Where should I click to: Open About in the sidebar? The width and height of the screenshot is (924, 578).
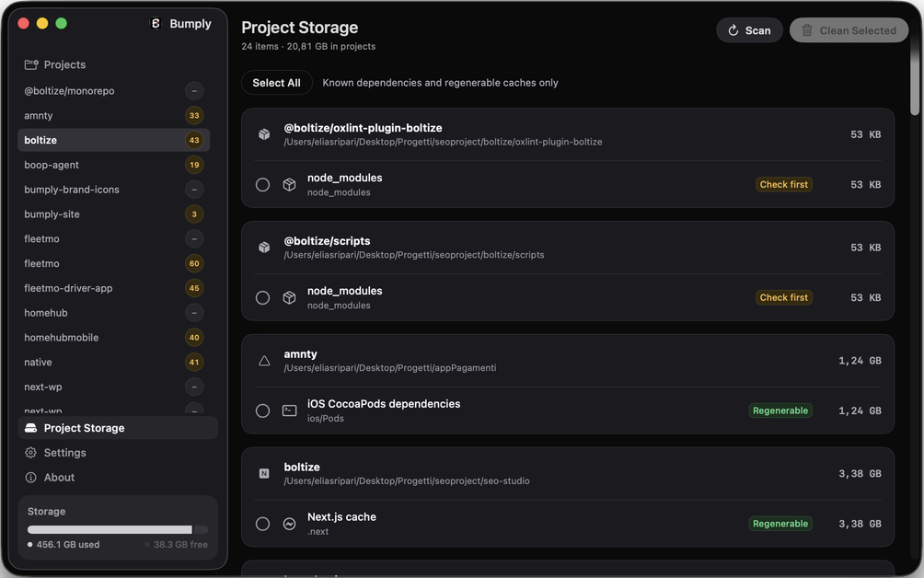(118, 478)
